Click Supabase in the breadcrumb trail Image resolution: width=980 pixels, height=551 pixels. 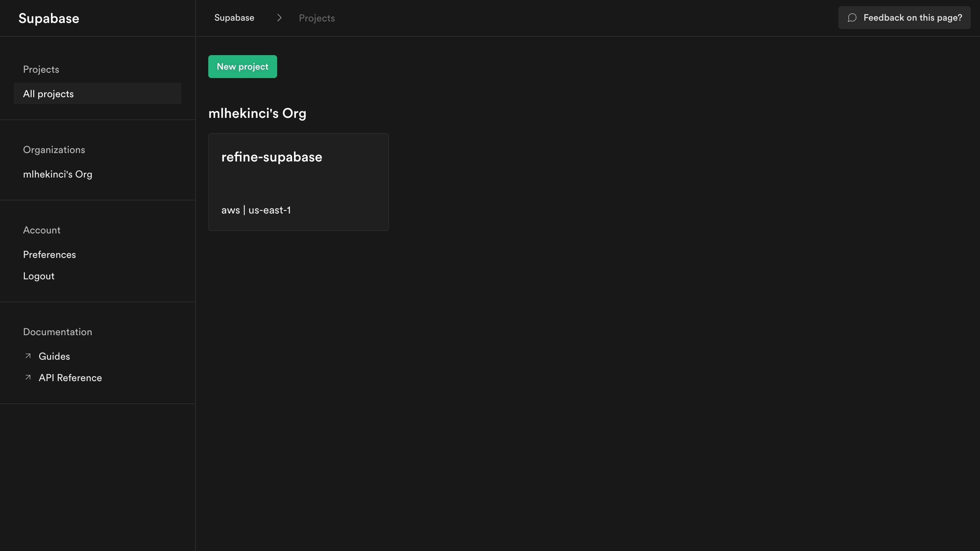[234, 18]
